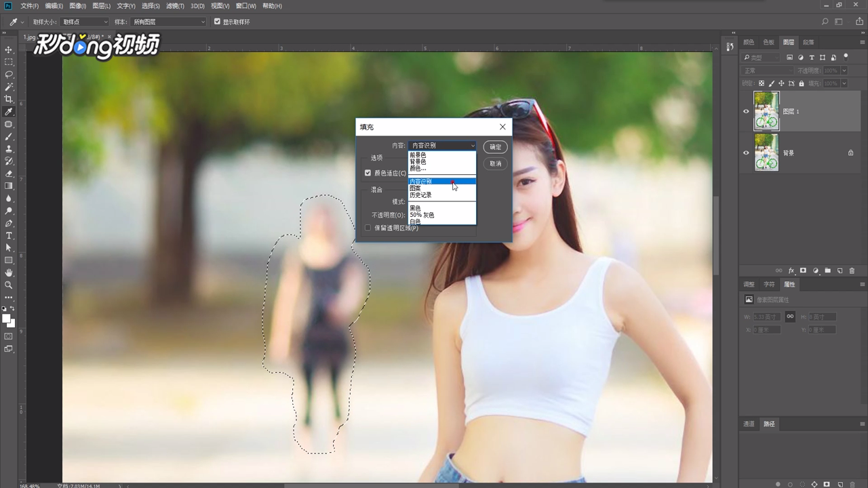The height and width of the screenshot is (488, 868).
Task: Expand the layer 填充 percentage arrow
Action: click(844, 83)
